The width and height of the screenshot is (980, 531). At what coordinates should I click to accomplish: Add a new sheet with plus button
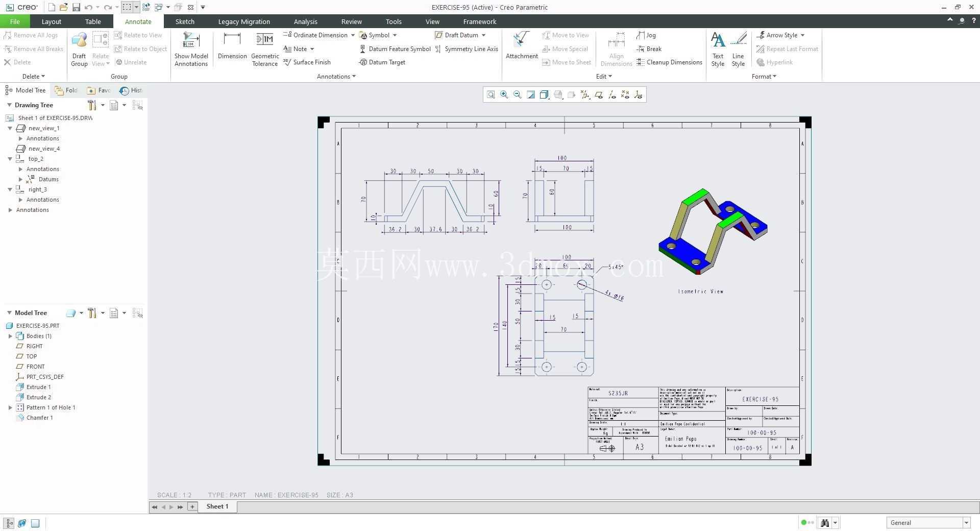(192, 506)
